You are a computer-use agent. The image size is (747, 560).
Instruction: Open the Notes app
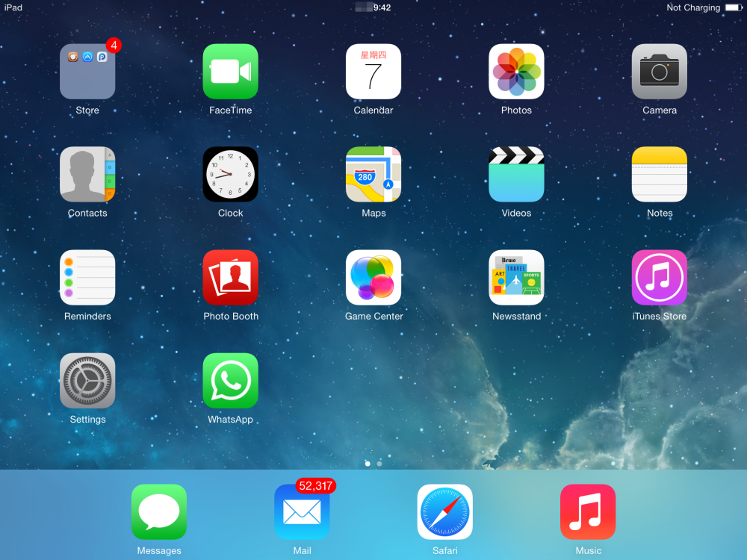tap(660, 175)
